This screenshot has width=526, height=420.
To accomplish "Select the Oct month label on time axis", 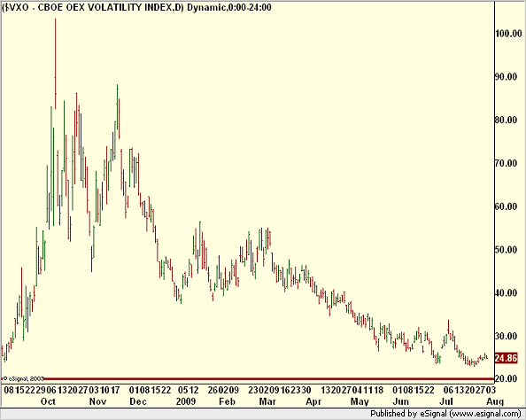I will click(x=48, y=401).
